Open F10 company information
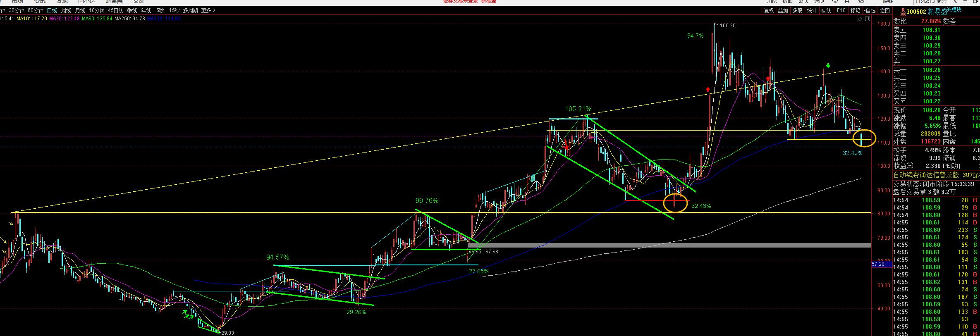 (x=841, y=10)
